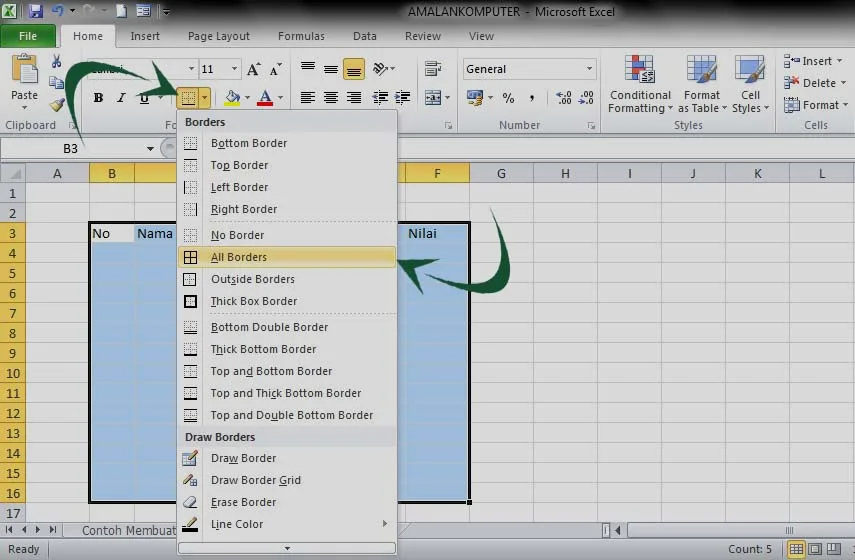Viewport: 855px width, 560px height.
Task: Toggle Middle Align in the ribbon
Action: (x=330, y=69)
